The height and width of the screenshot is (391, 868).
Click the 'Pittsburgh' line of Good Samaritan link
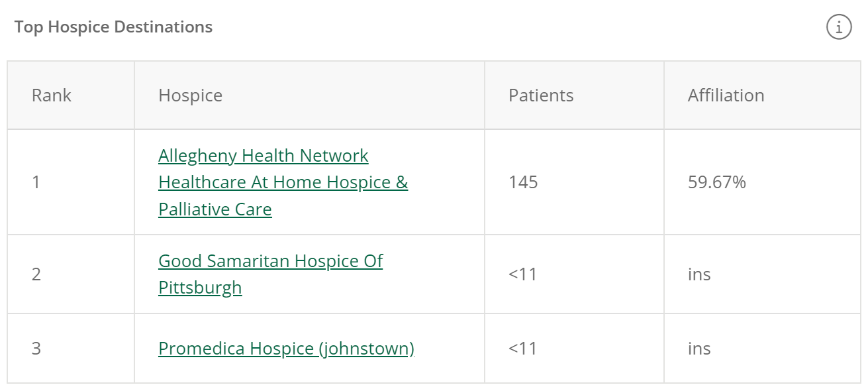point(200,288)
